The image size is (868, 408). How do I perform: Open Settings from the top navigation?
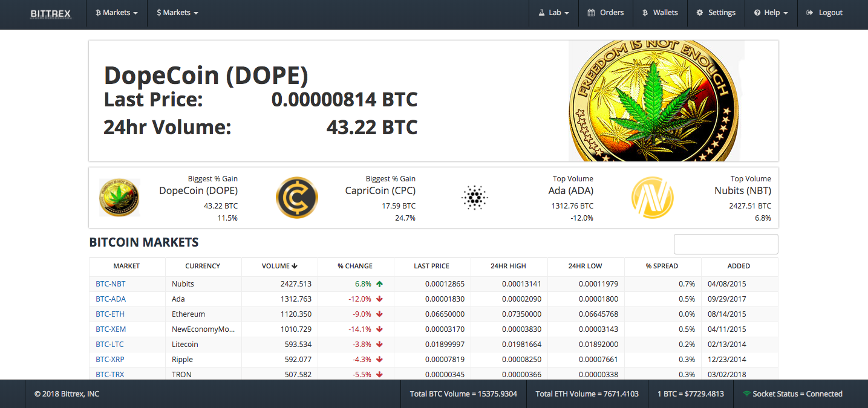coord(716,13)
